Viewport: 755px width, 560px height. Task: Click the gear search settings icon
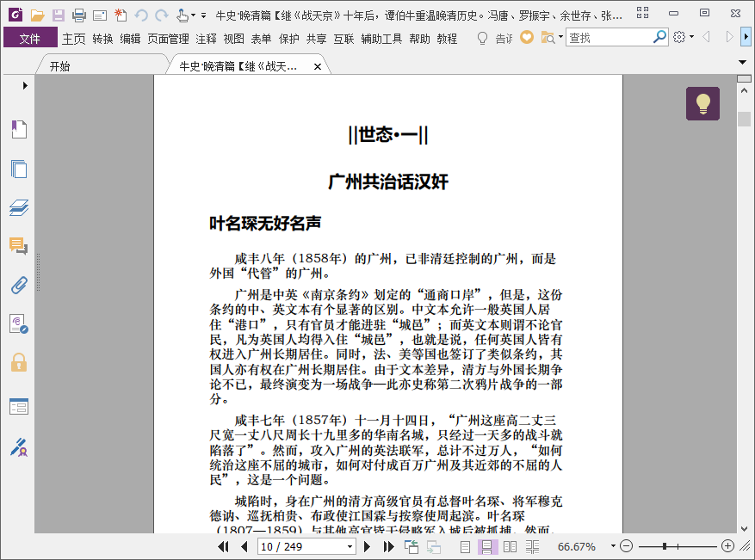(x=679, y=37)
